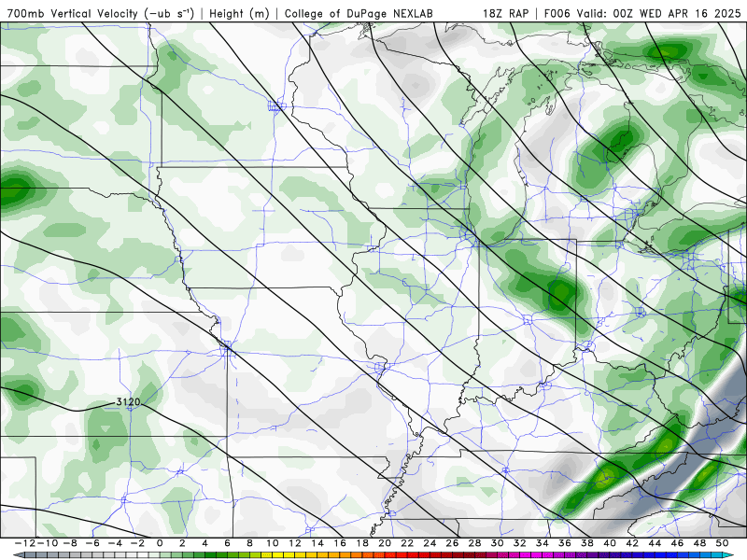This screenshot has height=560, width=747.
Task: Click the positive 8 scale value
Action: click(x=249, y=543)
